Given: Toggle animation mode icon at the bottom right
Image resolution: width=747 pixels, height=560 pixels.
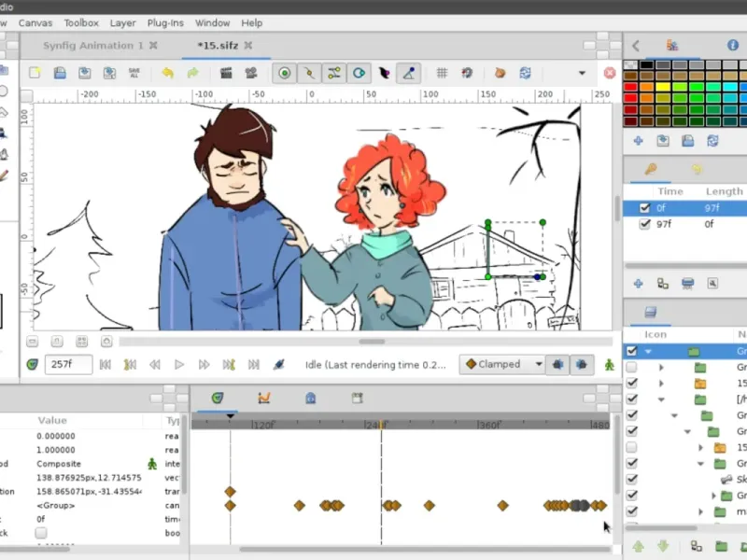Looking at the screenshot, I should coord(610,365).
